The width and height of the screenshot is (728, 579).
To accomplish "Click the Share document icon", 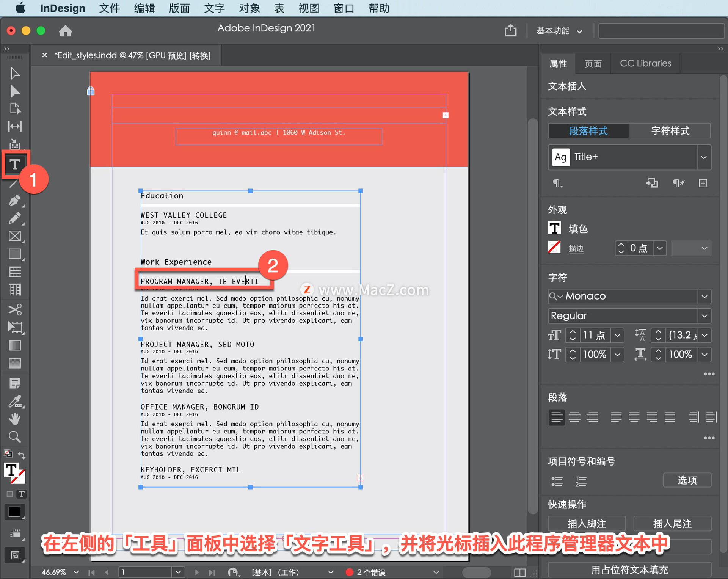I will pyautogui.click(x=510, y=30).
